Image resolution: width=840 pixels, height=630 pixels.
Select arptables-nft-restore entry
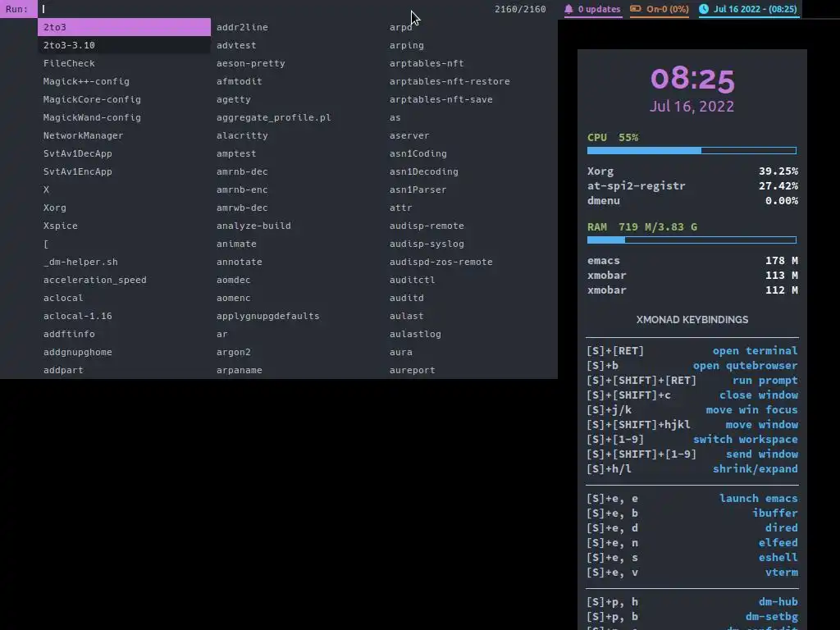(x=450, y=81)
